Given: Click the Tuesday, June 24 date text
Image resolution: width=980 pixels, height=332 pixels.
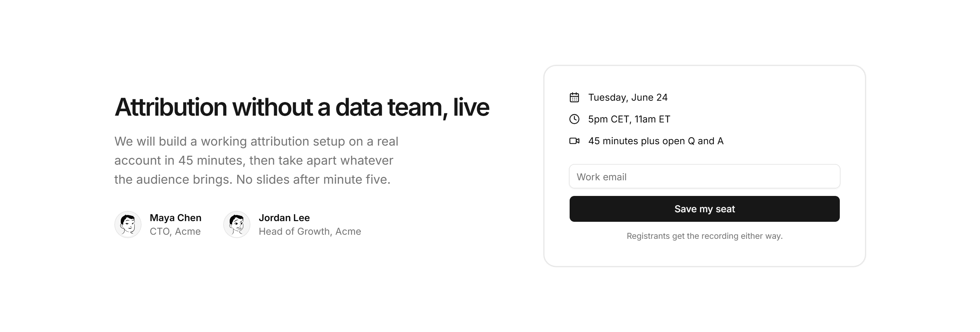Looking at the screenshot, I should point(628,97).
